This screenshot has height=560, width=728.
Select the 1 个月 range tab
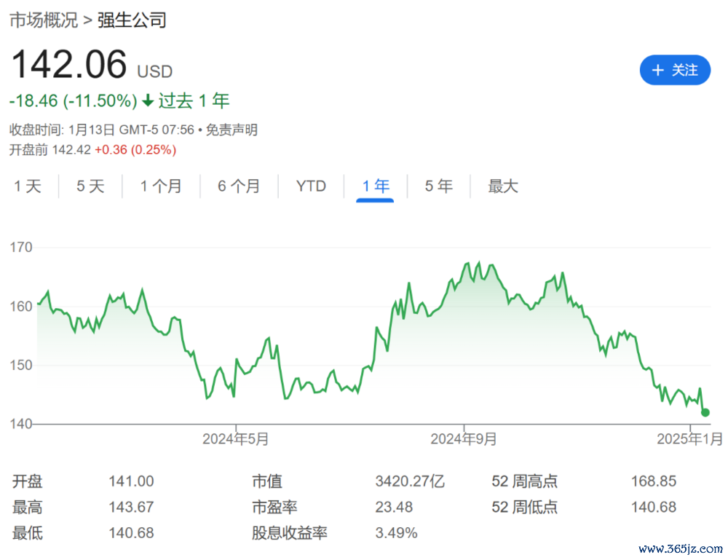(x=161, y=186)
